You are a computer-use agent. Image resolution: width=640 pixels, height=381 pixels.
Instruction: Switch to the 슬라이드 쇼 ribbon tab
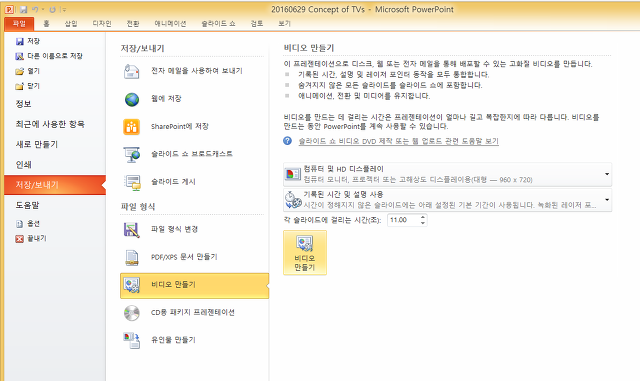point(218,24)
